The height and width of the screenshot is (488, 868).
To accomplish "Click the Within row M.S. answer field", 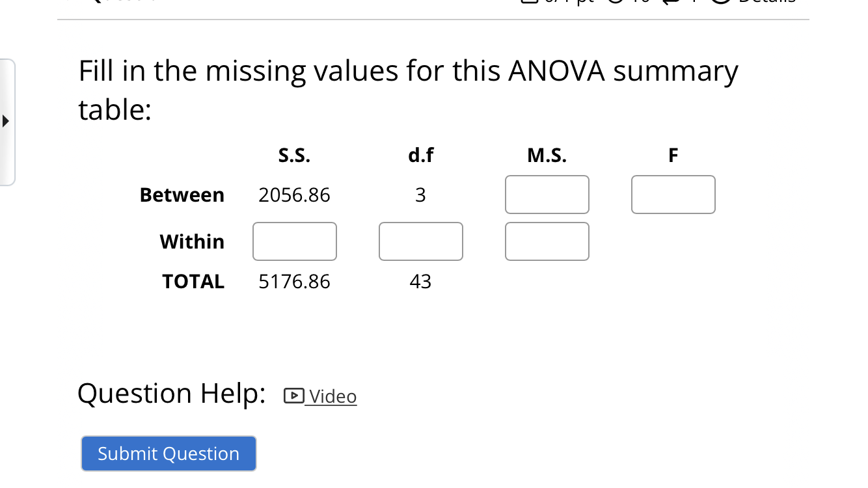I will click(x=547, y=241).
